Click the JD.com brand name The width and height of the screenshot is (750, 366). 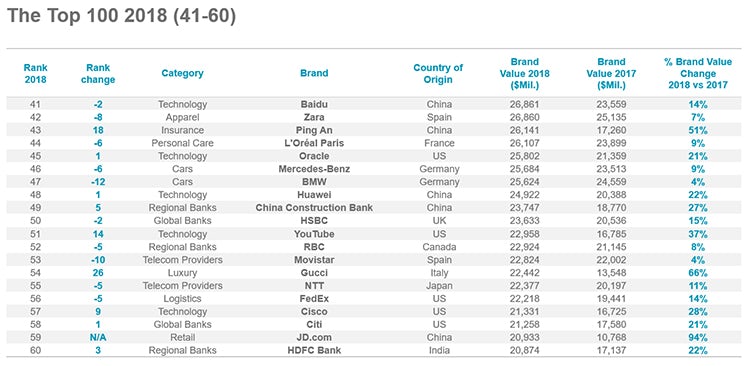point(314,337)
